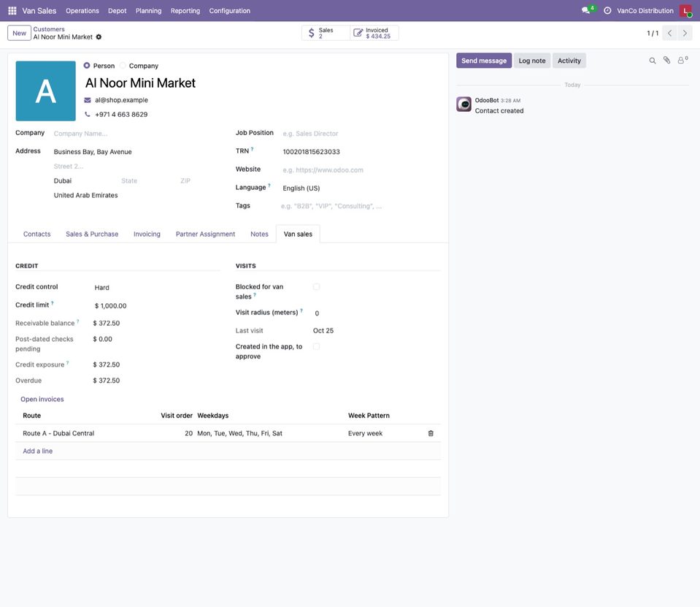Open the Language dropdown English (US)
This screenshot has width=700, height=607.
(361, 188)
